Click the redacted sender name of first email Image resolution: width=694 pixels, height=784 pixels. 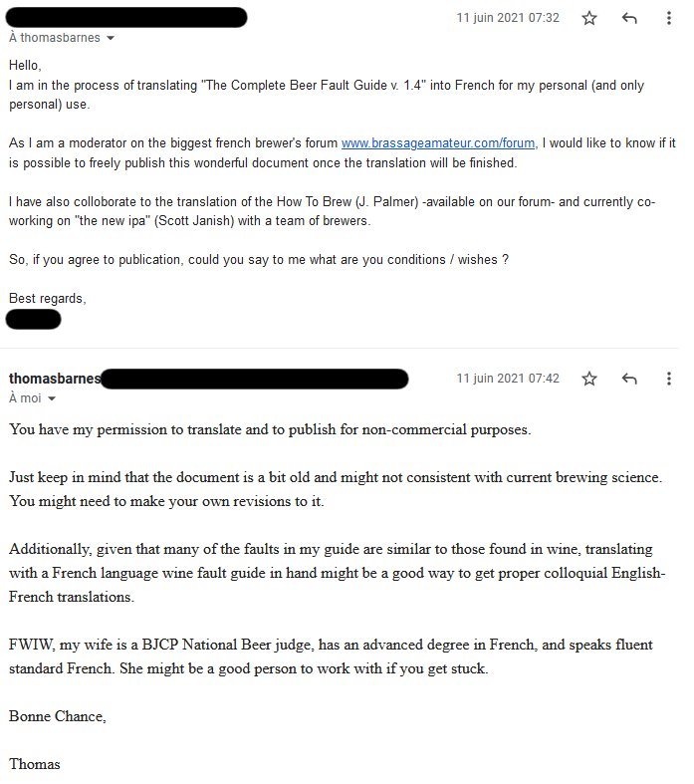127,17
